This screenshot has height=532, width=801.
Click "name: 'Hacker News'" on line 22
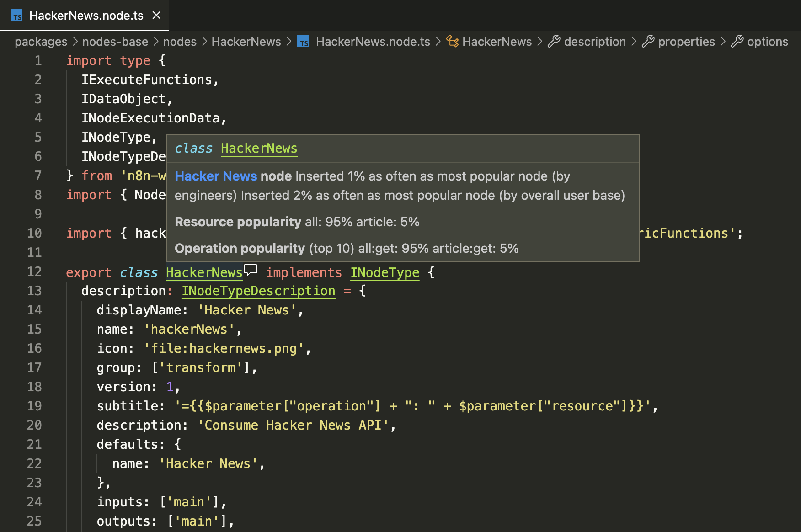[185, 463]
